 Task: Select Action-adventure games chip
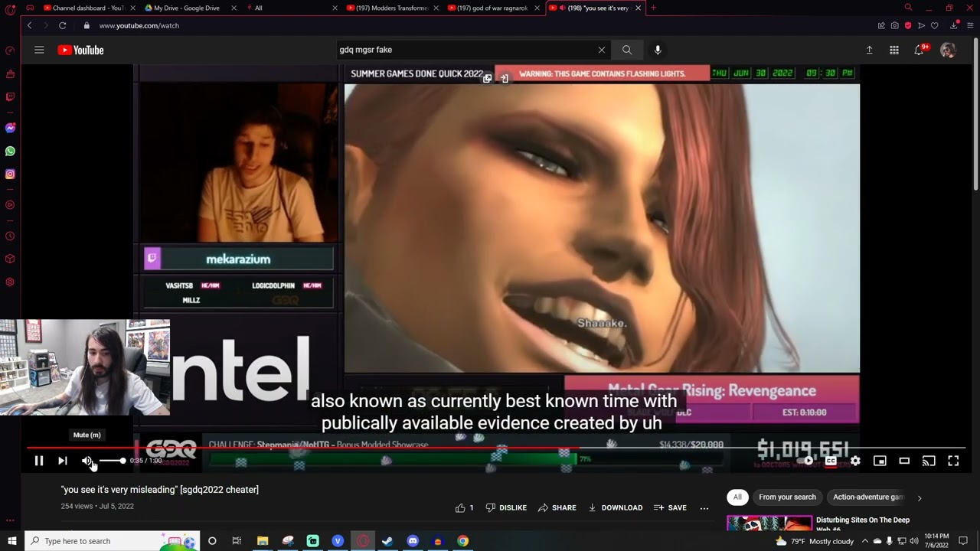tap(868, 497)
